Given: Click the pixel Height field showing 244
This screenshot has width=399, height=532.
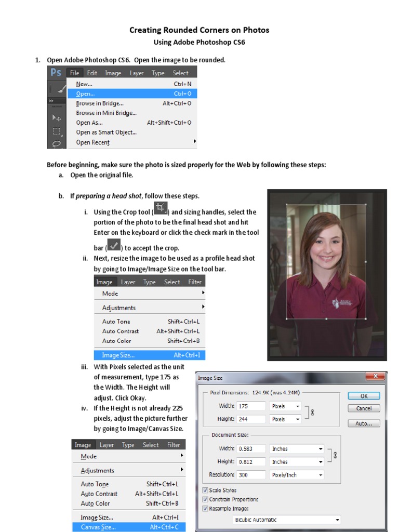Looking at the screenshot, I should coord(251,419).
